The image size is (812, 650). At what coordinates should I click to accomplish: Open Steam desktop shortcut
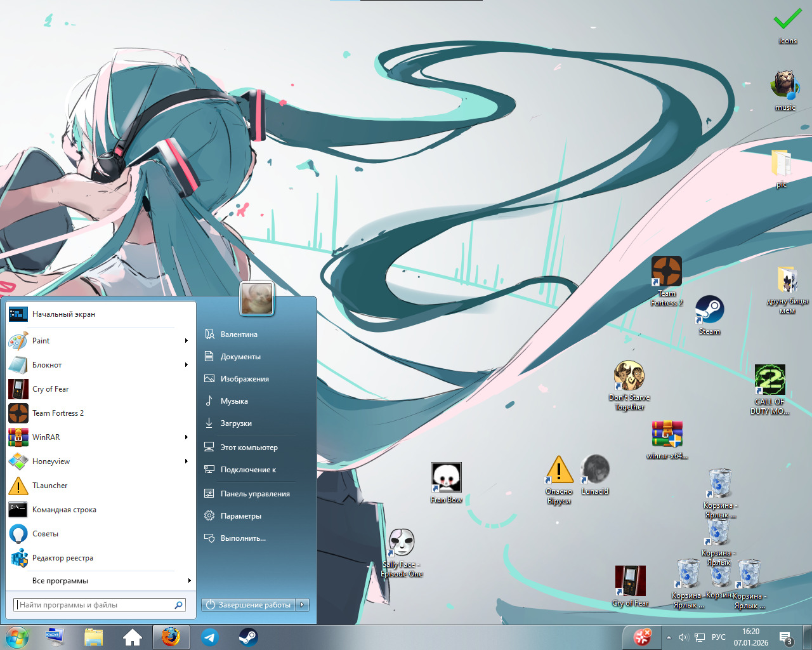[x=709, y=310]
